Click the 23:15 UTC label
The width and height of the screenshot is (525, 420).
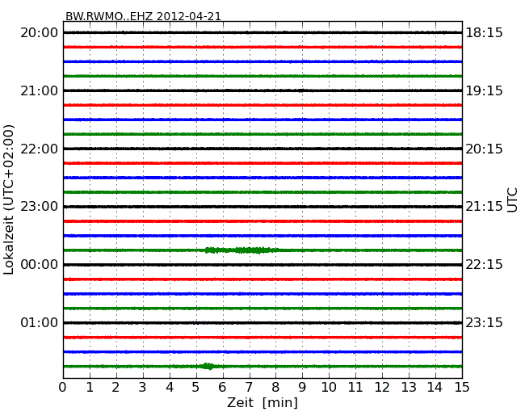point(484,322)
